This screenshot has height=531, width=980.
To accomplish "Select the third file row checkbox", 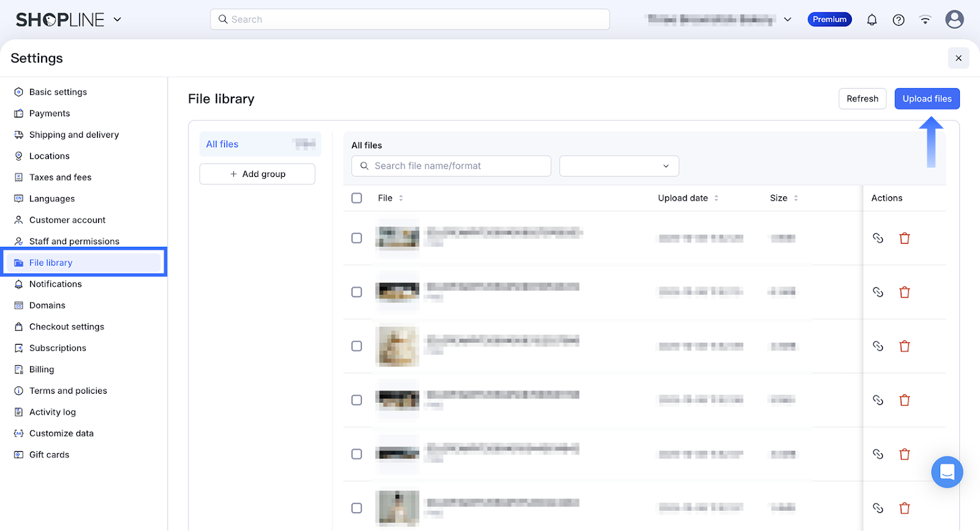I will tap(356, 346).
